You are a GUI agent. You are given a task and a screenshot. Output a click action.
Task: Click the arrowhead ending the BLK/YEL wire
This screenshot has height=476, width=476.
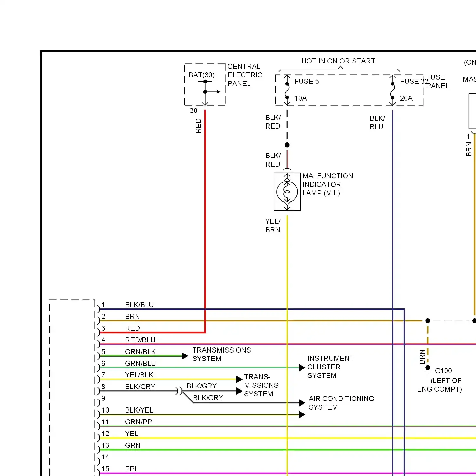(x=302, y=414)
